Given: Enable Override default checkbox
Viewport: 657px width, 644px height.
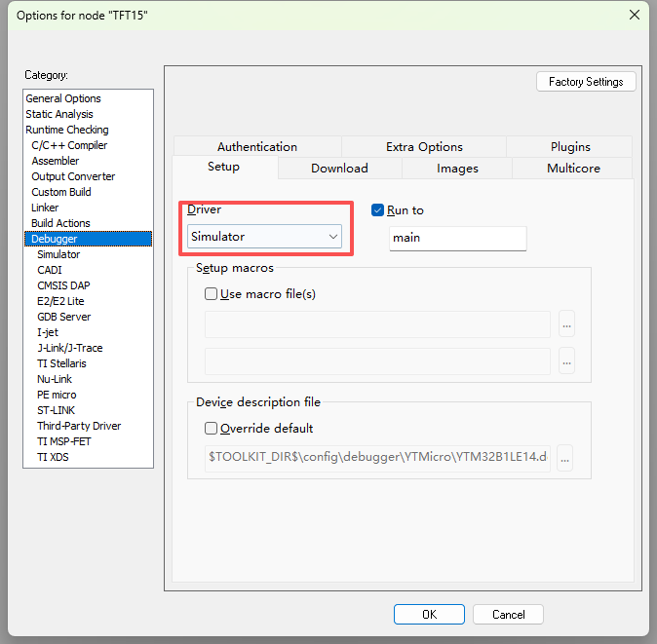Looking at the screenshot, I should click(x=211, y=428).
